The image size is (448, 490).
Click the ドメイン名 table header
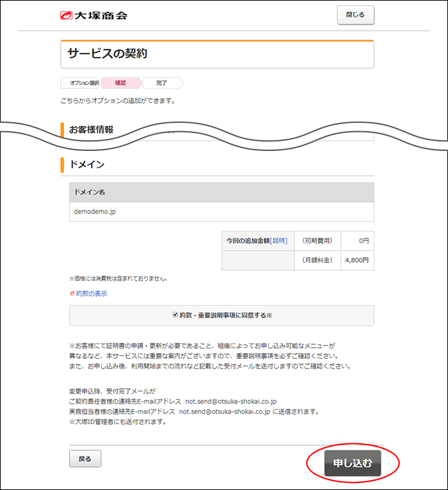coord(221,192)
